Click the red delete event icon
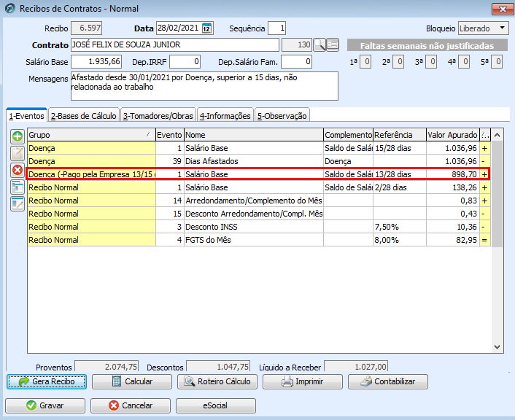Image resolution: width=515 pixels, height=420 pixels. tap(18, 170)
